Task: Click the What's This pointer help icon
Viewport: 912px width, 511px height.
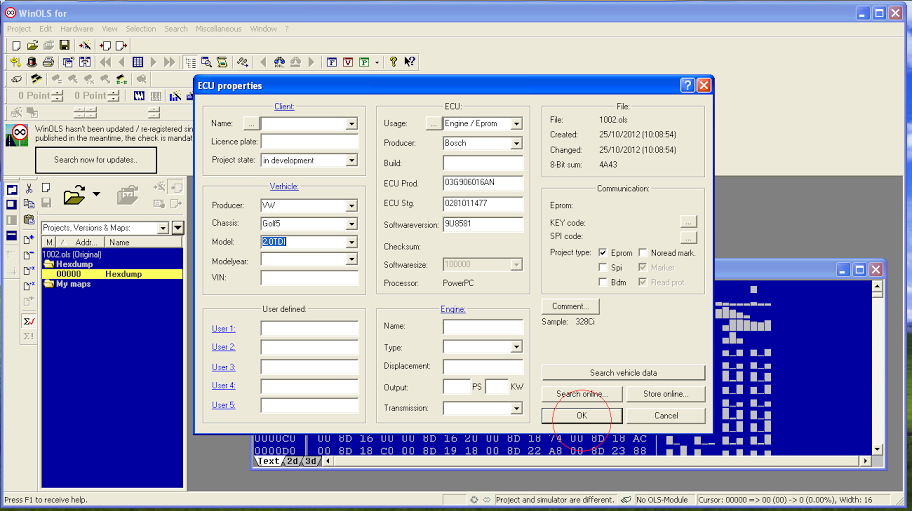Action: (x=409, y=62)
